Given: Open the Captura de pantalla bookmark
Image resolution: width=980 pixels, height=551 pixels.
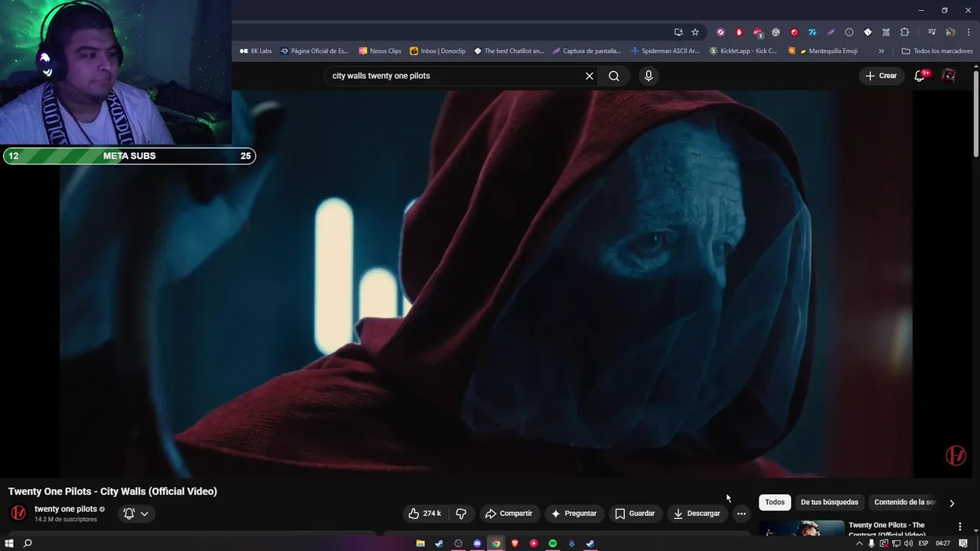Looking at the screenshot, I should click(586, 51).
